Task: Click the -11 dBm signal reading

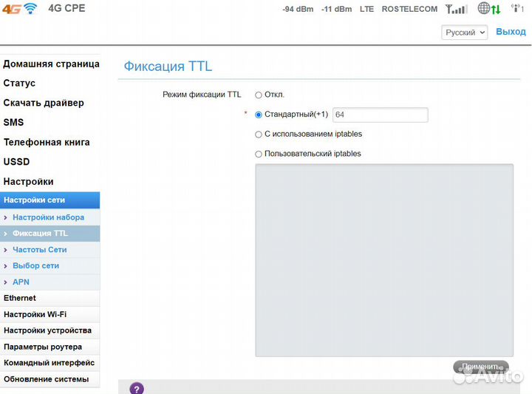Action: 337,9
